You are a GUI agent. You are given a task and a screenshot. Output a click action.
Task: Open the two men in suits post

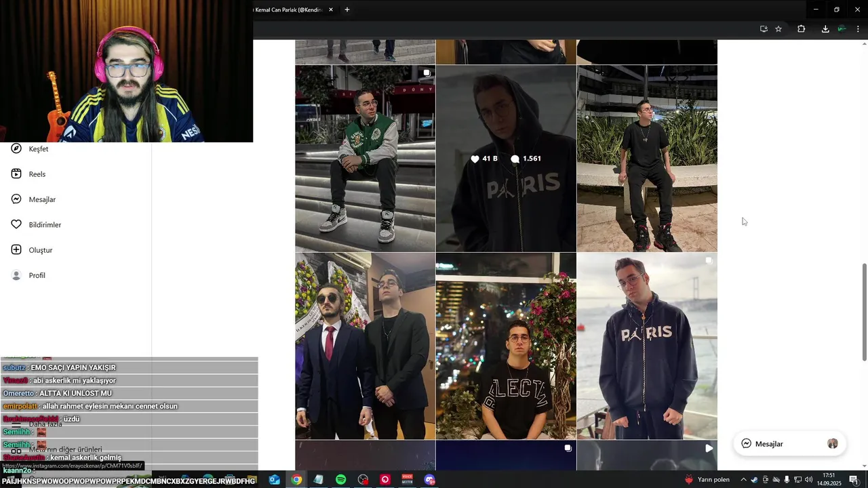(x=366, y=346)
